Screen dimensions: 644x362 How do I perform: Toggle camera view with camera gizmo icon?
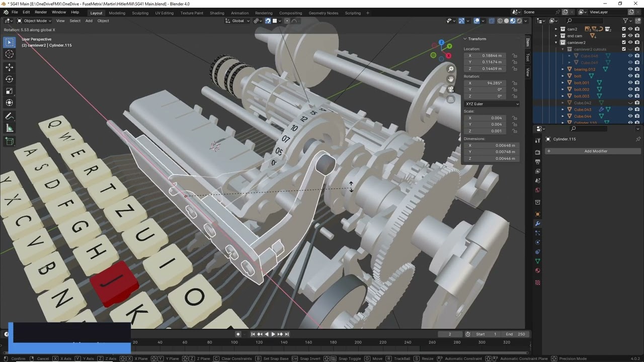451,89
